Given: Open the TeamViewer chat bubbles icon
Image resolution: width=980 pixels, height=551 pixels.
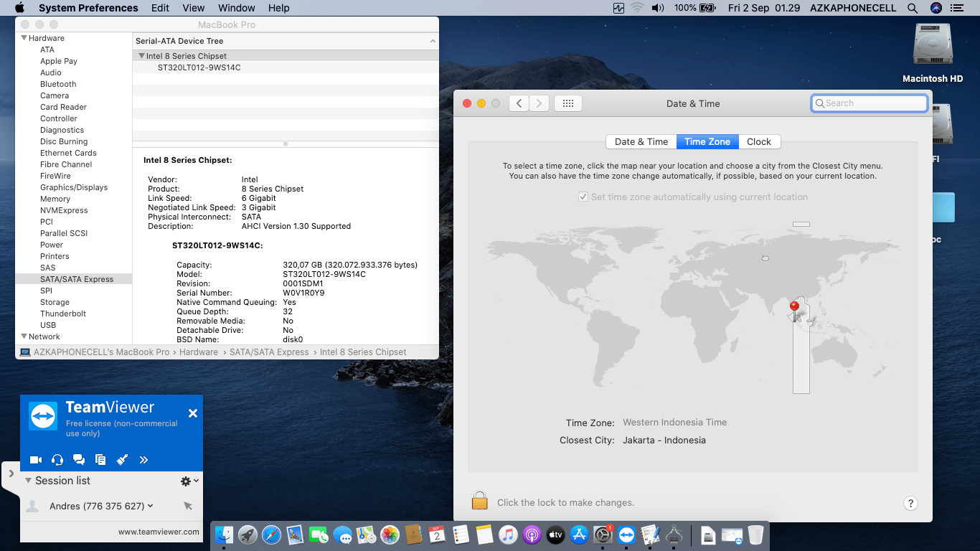Looking at the screenshot, I should click(x=79, y=460).
